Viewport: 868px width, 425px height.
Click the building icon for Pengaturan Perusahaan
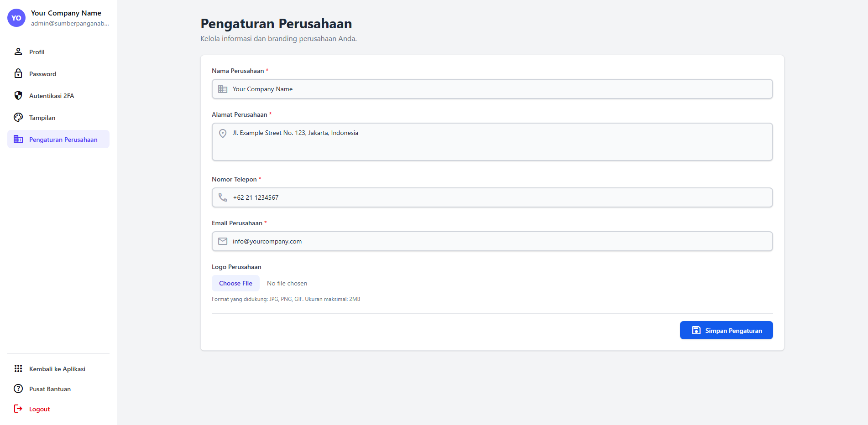click(18, 139)
